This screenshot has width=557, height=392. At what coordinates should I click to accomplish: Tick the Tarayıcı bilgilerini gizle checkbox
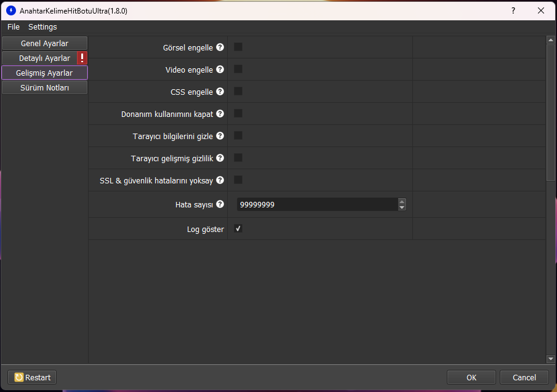(x=238, y=135)
